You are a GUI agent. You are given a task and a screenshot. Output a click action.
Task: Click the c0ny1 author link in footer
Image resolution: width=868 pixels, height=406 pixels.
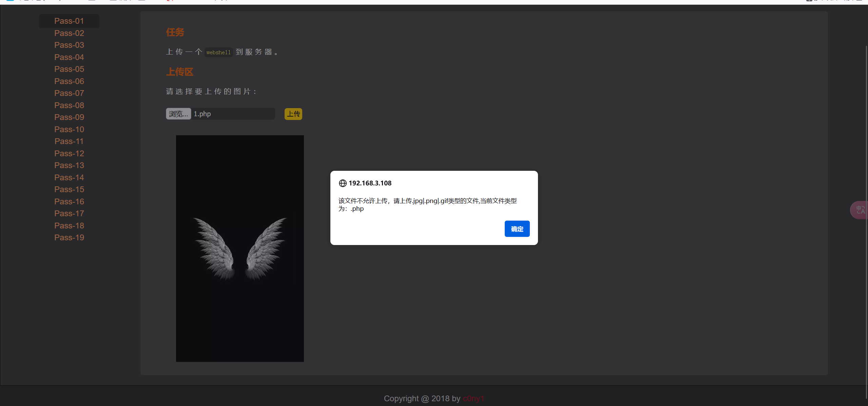point(473,399)
